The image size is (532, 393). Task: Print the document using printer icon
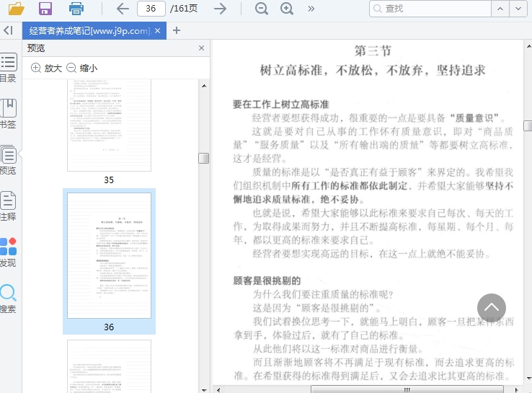[x=76, y=9]
